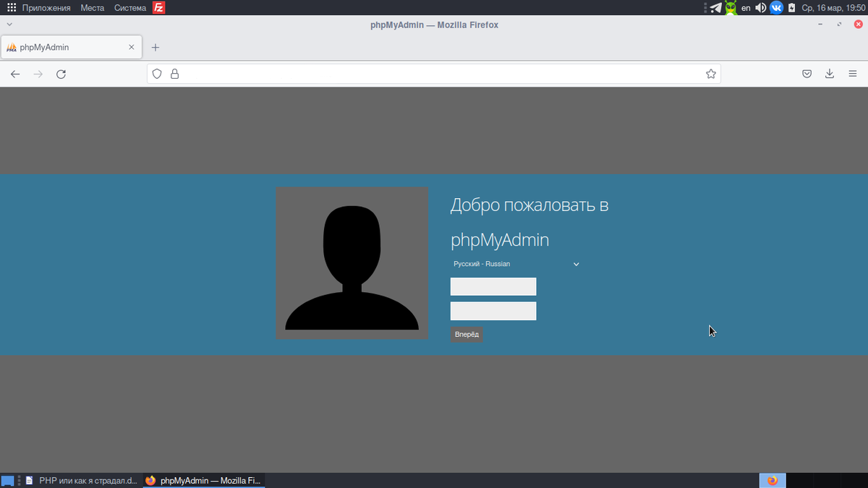Viewport: 868px width, 488px height.
Task: Open the Firefox downloads panel
Action: (x=830, y=74)
